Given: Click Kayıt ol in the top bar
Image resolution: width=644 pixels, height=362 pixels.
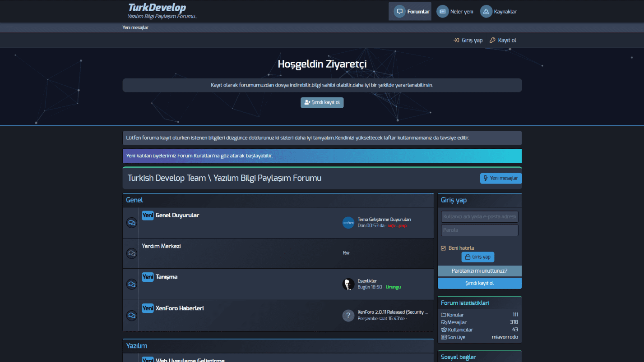Looking at the screenshot, I should tap(503, 40).
